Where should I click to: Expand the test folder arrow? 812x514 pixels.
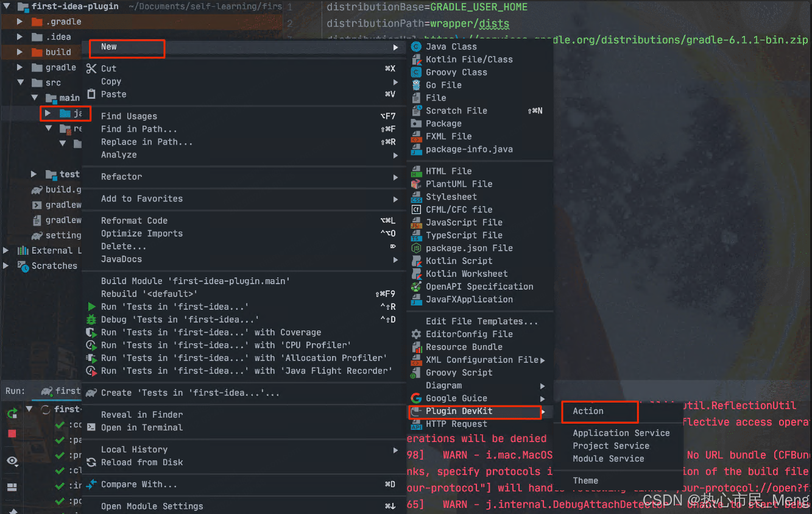pos(34,174)
